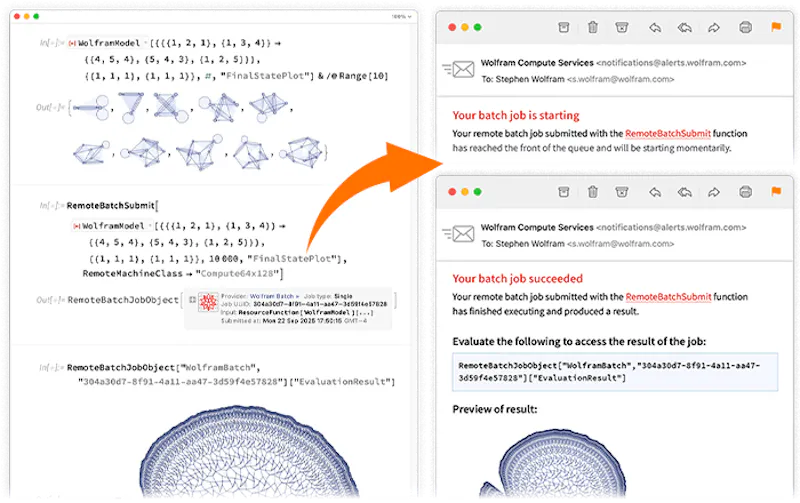The width and height of the screenshot is (800, 503).
Task: Move the 'batch job succeeded' email to junk
Action: 621,192
